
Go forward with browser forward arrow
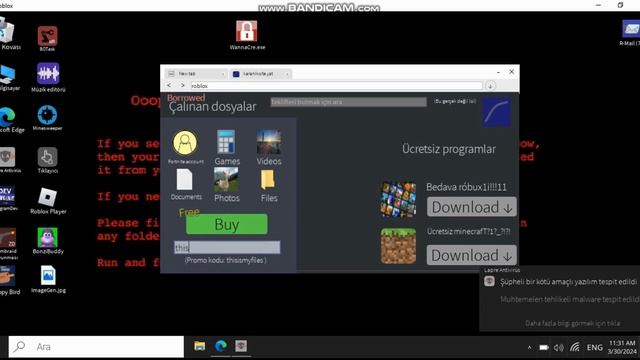click(x=182, y=85)
